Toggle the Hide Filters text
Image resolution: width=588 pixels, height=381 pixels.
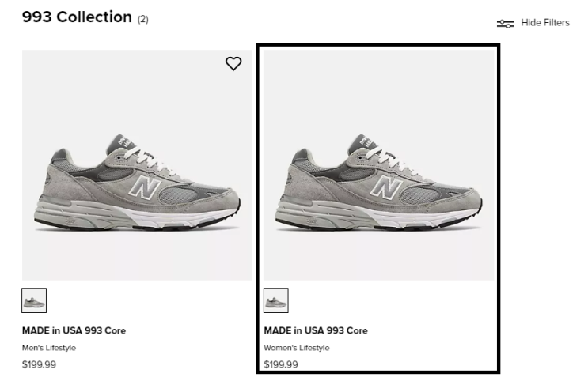coord(544,23)
